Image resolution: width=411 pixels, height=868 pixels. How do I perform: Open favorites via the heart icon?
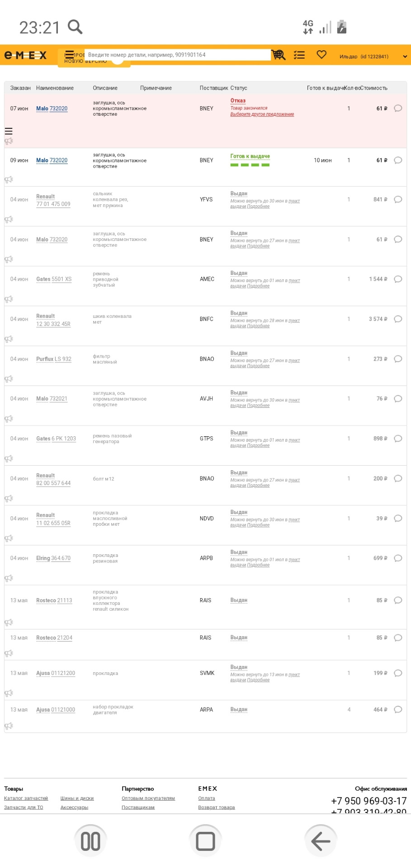(321, 55)
